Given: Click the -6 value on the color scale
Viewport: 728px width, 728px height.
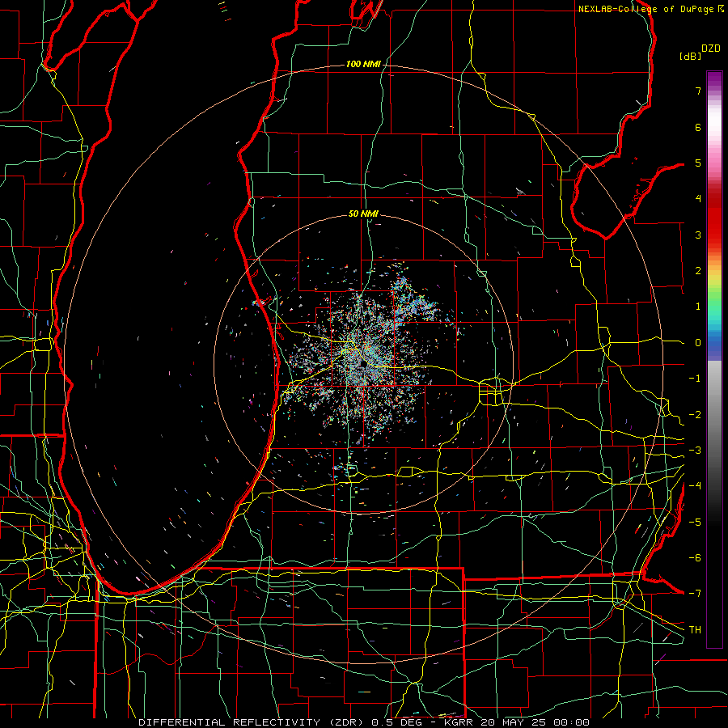Looking at the screenshot, I should [695, 558].
